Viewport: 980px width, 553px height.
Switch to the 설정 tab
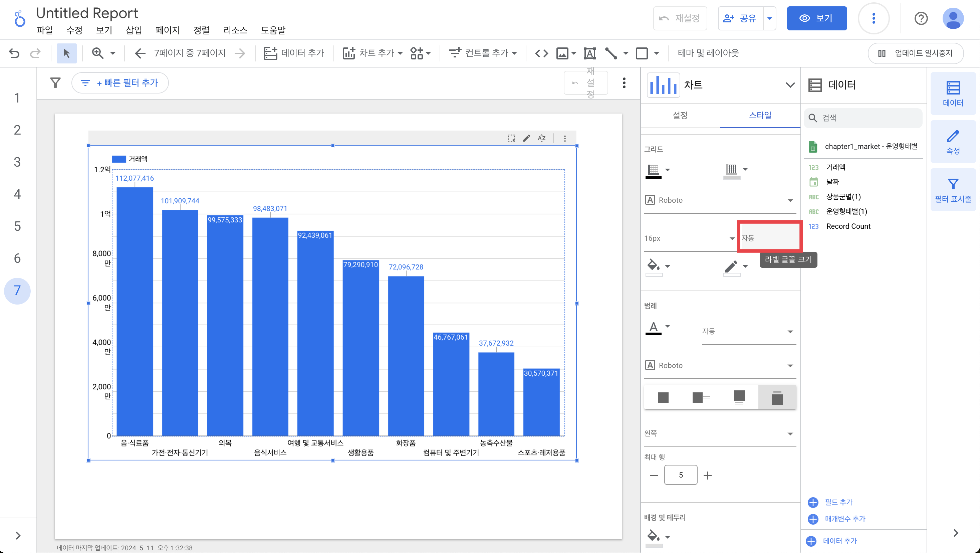[x=680, y=115]
